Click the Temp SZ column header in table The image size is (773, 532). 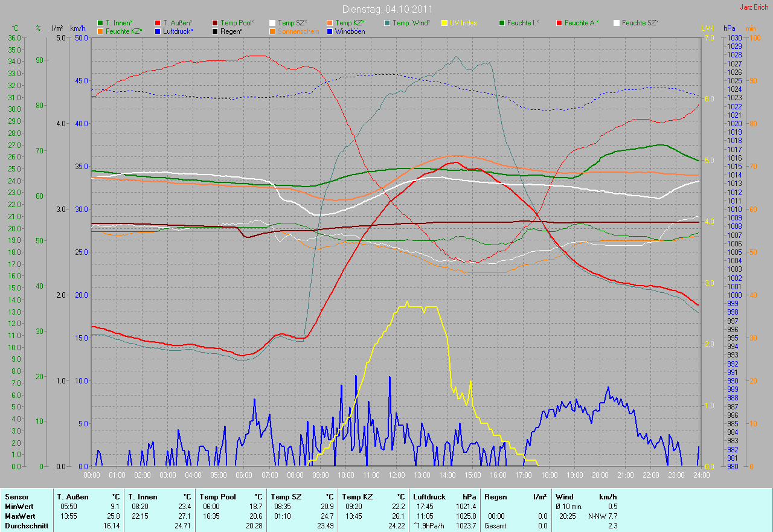pyautogui.click(x=286, y=497)
